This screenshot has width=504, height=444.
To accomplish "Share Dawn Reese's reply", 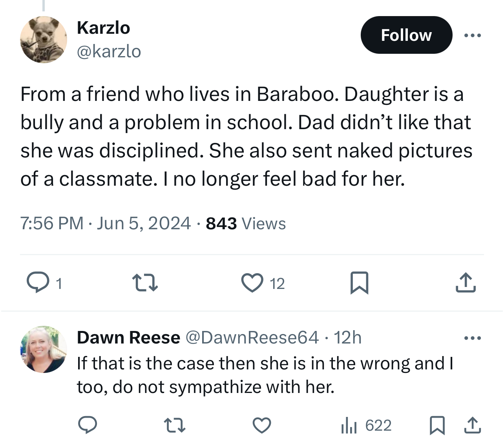I will pyautogui.click(x=473, y=425).
